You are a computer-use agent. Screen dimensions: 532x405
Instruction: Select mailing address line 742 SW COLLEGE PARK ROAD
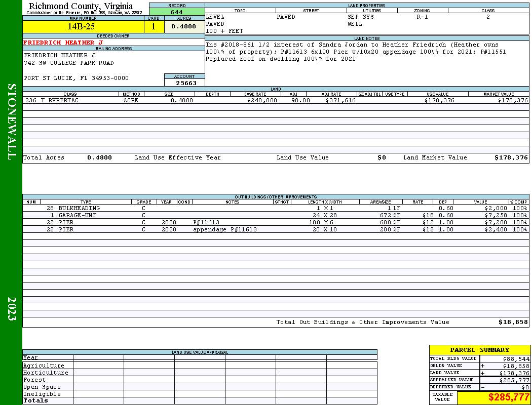coord(69,63)
